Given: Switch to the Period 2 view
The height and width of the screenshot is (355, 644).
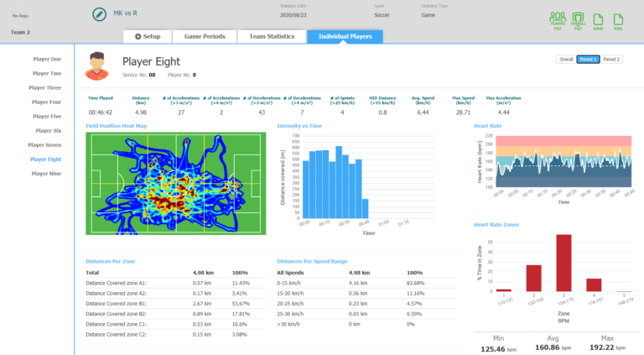Looking at the screenshot, I should tap(611, 59).
